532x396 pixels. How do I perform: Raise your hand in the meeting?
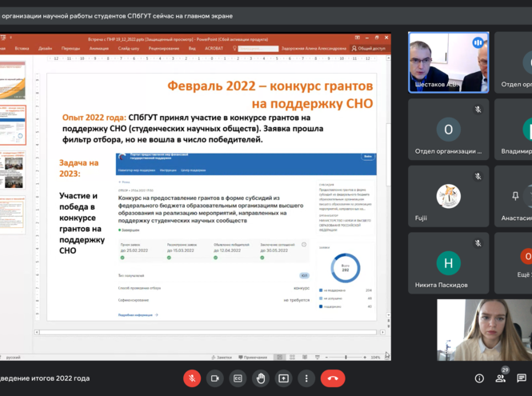click(x=261, y=378)
